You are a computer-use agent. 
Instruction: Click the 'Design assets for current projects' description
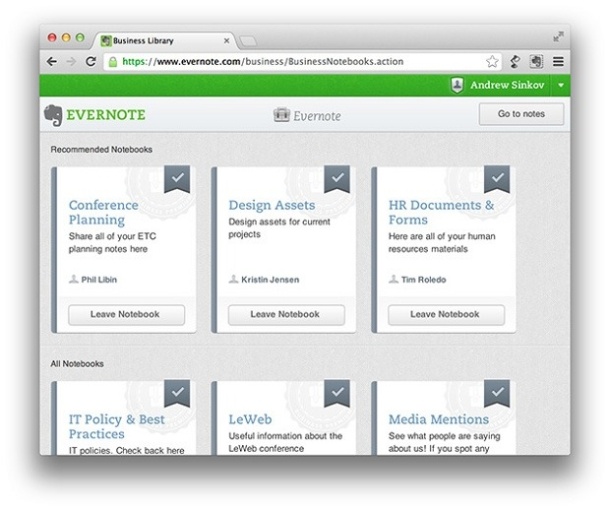pyautogui.click(x=279, y=228)
